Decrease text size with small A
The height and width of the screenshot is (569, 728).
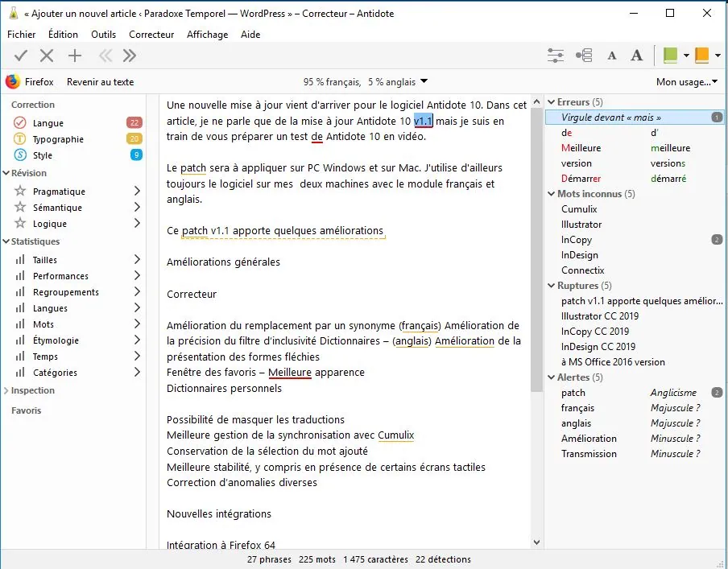click(612, 56)
